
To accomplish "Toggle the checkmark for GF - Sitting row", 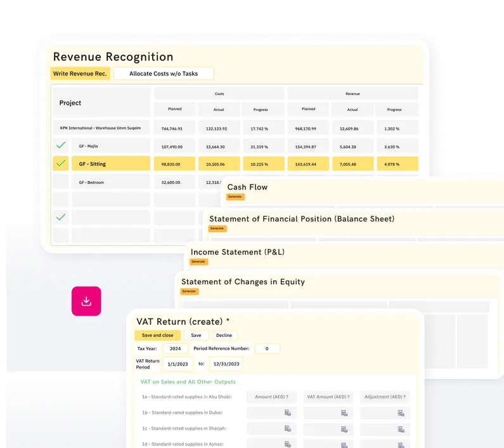I will (61, 164).
